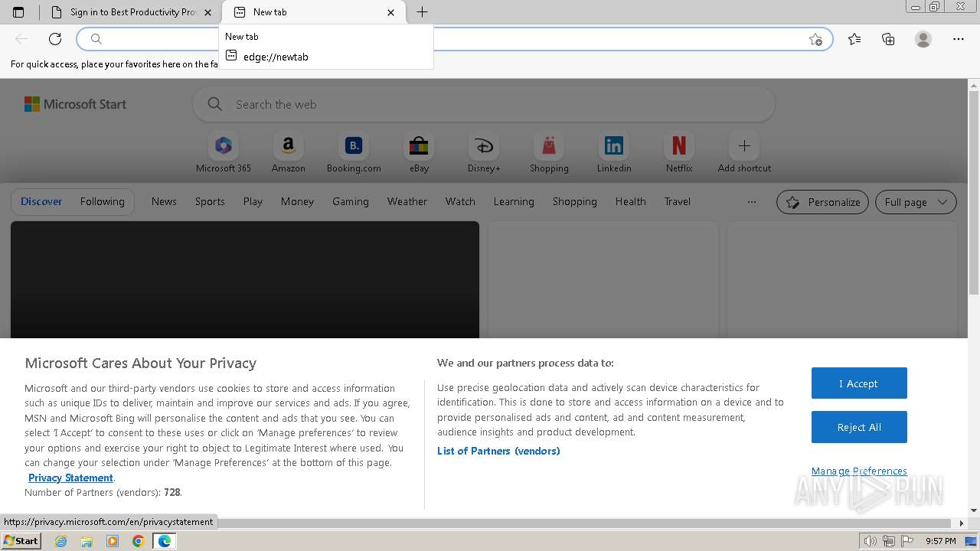
Task: Open the tab actions menu icon
Action: 18,12
